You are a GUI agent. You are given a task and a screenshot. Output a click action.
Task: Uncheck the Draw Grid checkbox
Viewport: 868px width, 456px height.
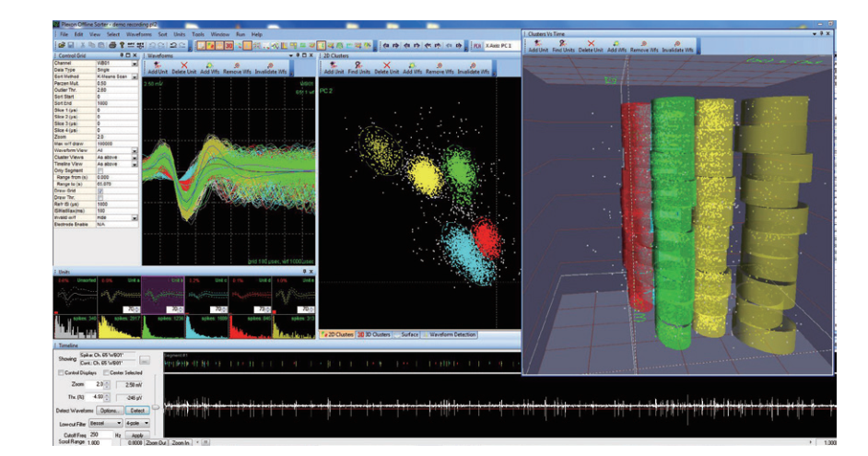[100, 191]
